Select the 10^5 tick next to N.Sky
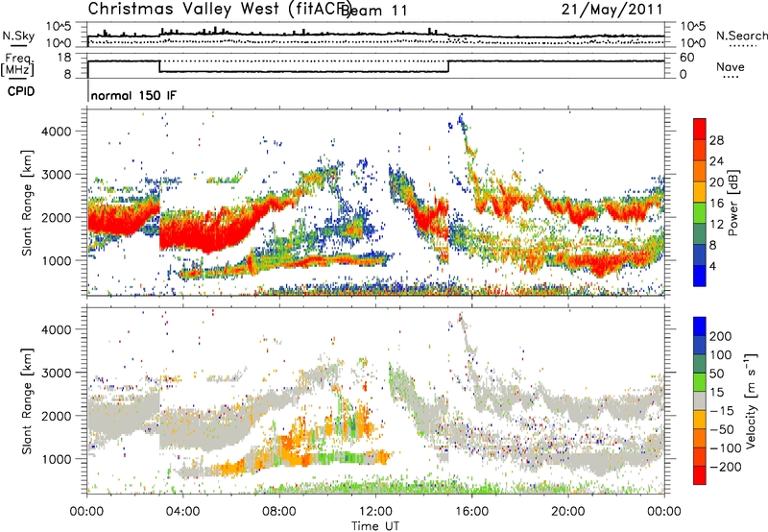768x532 pixels. pyautogui.click(x=59, y=27)
